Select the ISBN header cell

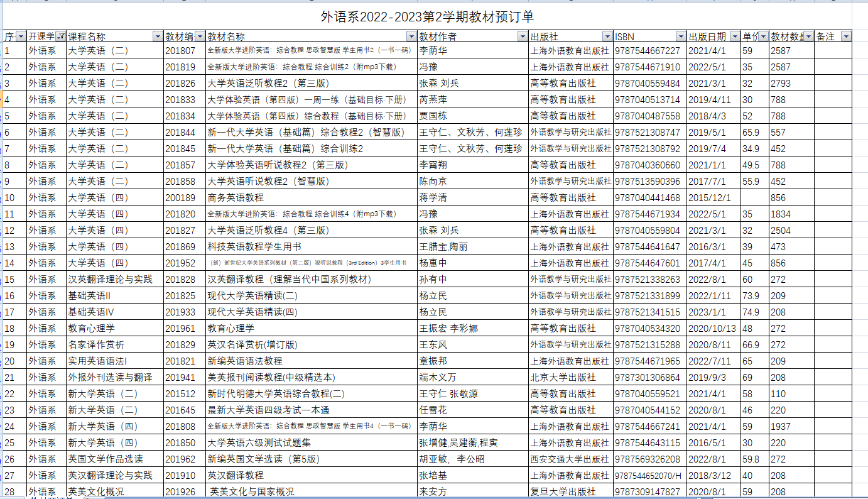[x=650, y=36]
